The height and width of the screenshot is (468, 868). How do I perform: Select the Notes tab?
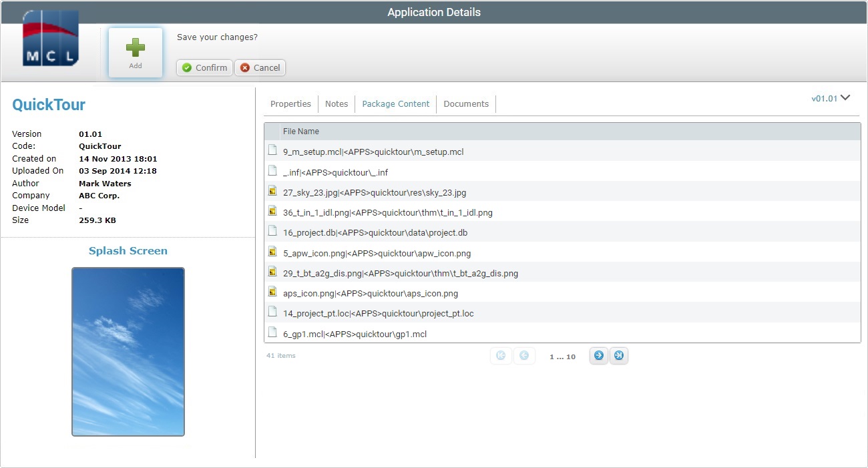click(x=336, y=103)
